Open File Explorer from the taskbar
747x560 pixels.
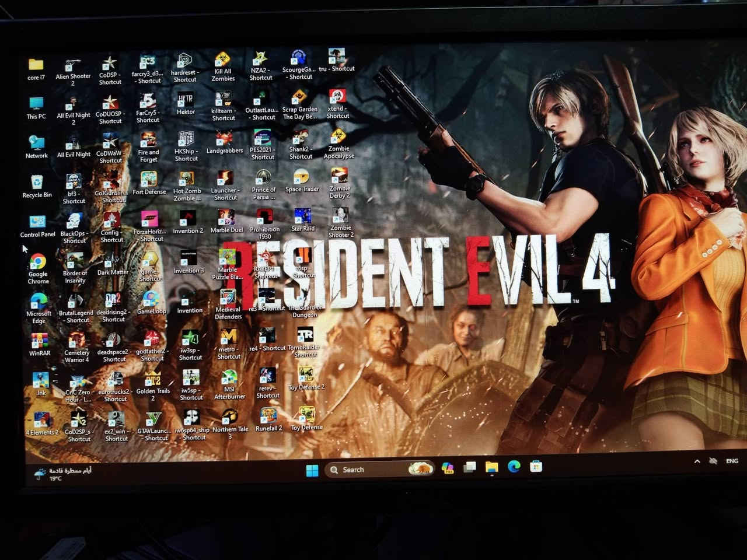491,467
